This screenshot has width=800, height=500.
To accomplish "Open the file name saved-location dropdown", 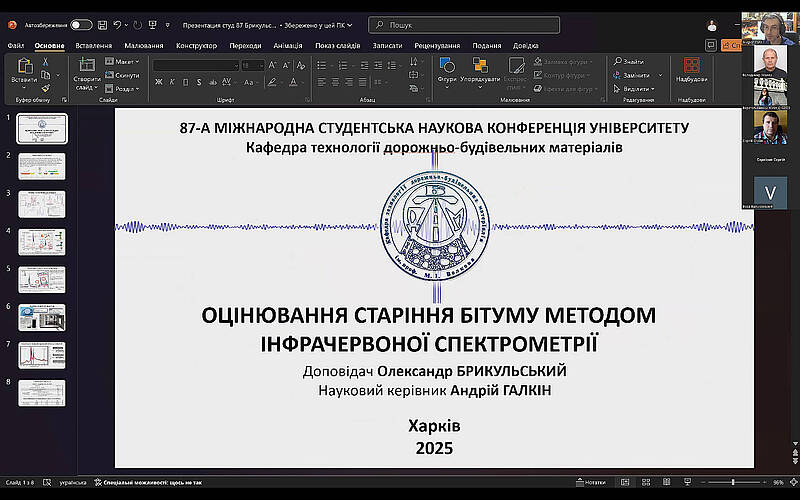I will point(349,24).
